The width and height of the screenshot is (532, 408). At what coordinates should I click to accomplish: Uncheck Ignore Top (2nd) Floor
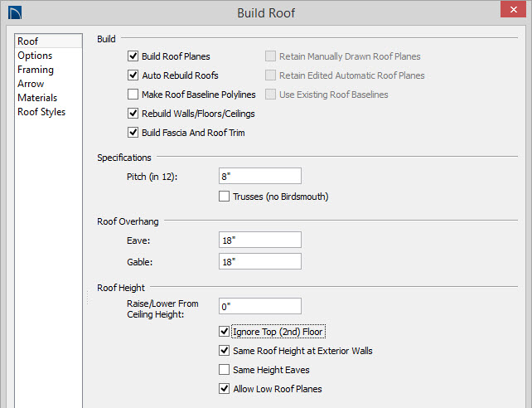224,331
